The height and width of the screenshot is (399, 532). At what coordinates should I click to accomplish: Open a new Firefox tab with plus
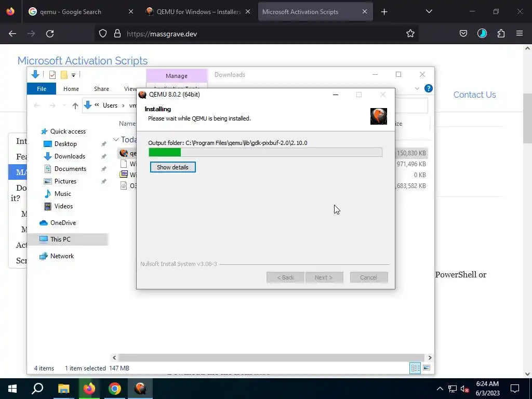pos(384,12)
